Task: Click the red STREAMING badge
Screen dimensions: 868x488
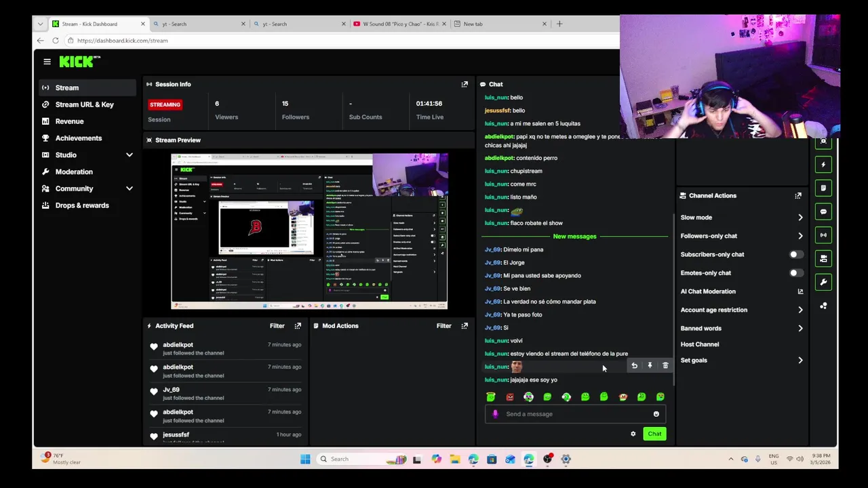Action: [x=165, y=104]
